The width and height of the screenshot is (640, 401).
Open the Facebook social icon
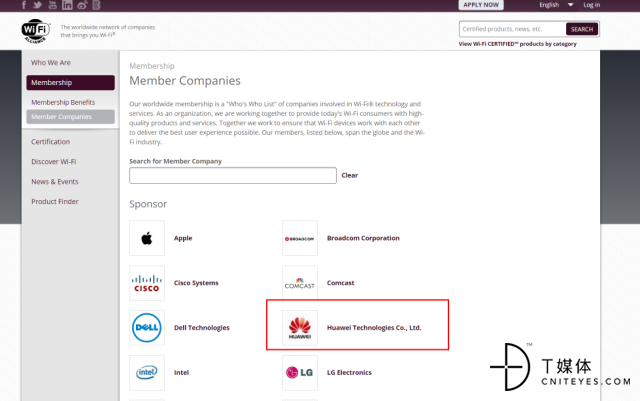[25, 5]
